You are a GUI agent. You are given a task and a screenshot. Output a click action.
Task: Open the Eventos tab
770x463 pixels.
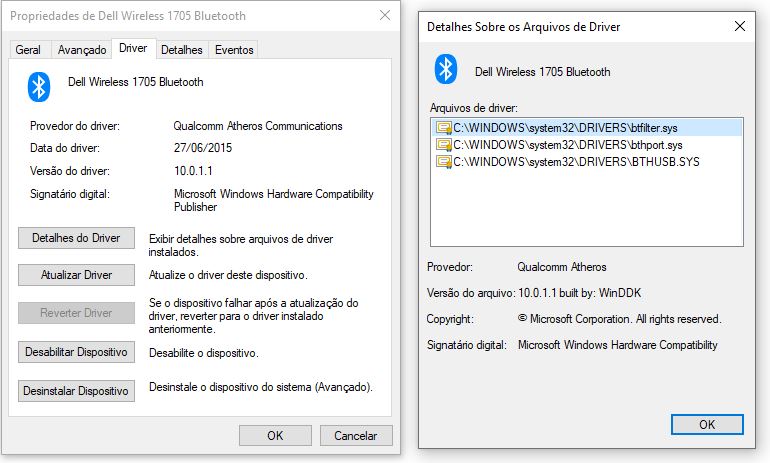234,50
